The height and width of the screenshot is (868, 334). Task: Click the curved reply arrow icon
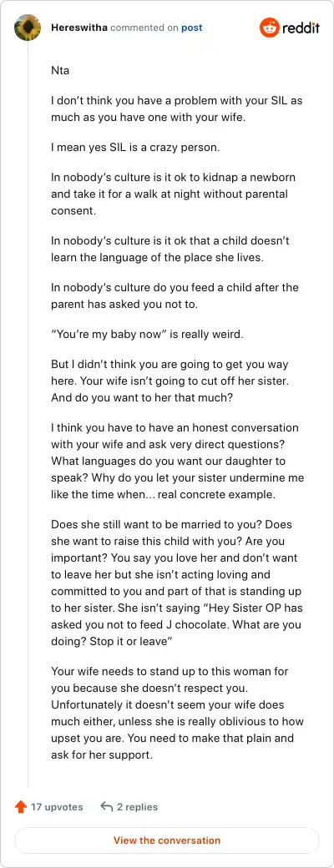(x=107, y=806)
